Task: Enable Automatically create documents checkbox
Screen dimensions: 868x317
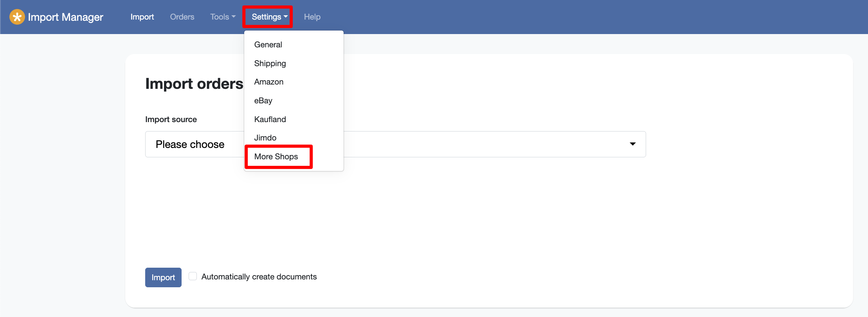Action: click(193, 276)
